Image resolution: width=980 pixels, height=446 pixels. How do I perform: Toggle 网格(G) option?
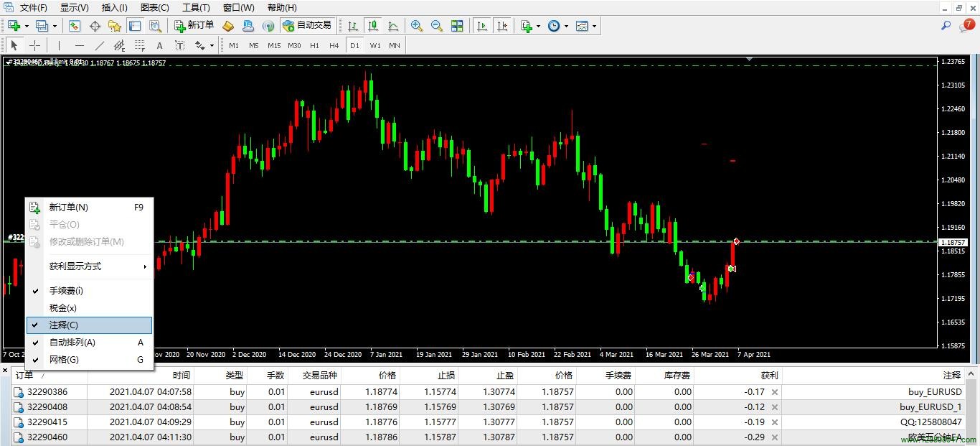click(x=90, y=360)
